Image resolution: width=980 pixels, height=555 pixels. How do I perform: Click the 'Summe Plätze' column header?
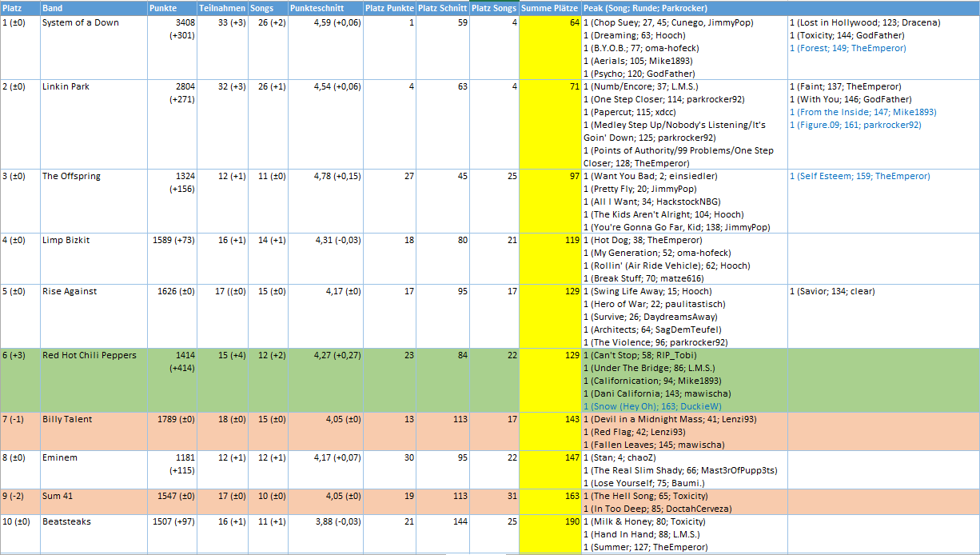pyautogui.click(x=550, y=8)
